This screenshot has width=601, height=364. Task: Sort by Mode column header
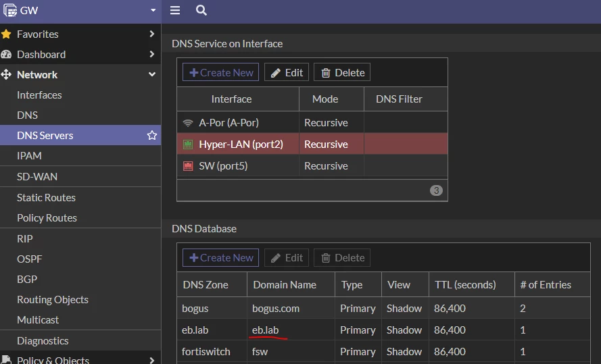(325, 99)
